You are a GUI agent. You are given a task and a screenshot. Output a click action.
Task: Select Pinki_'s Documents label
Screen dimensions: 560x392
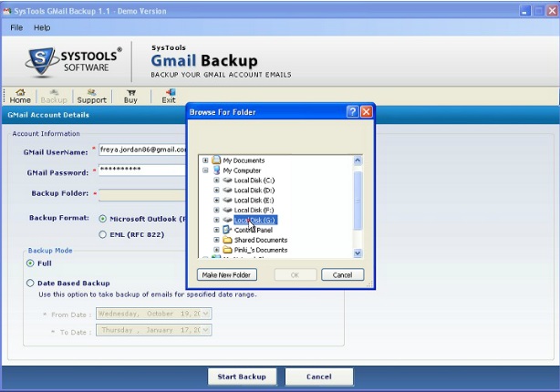click(261, 250)
